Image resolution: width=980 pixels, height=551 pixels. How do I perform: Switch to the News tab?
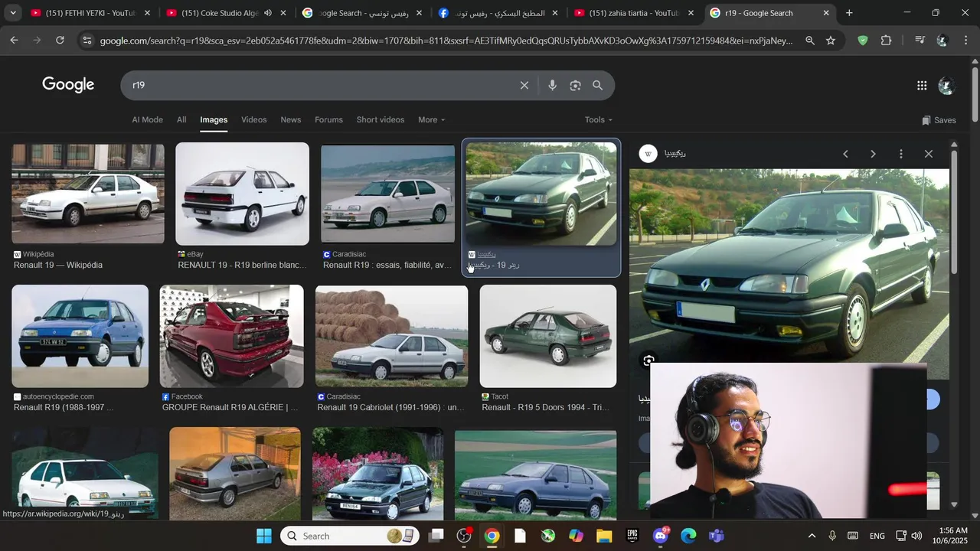point(291,119)
